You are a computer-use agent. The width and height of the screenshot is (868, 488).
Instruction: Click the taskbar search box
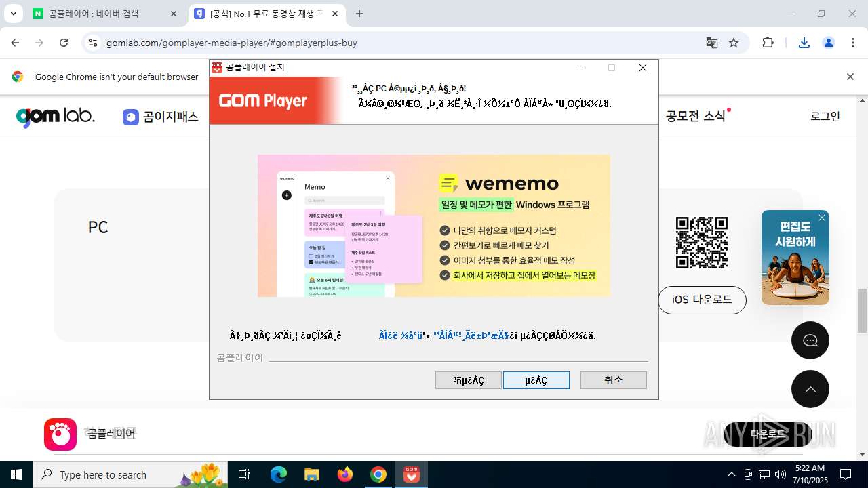click(131, 474)
